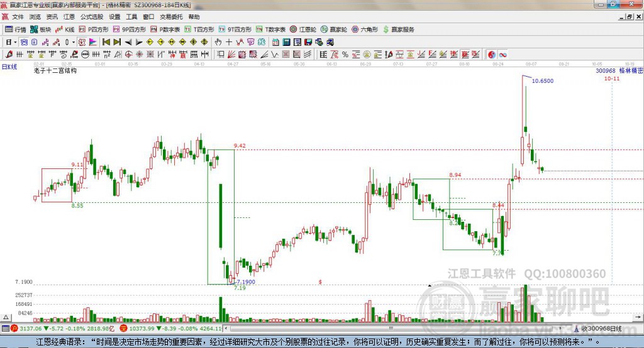644x348 pixels.
Task: Click the calendar icon in toolbar
Action: (x=275, y=42)
